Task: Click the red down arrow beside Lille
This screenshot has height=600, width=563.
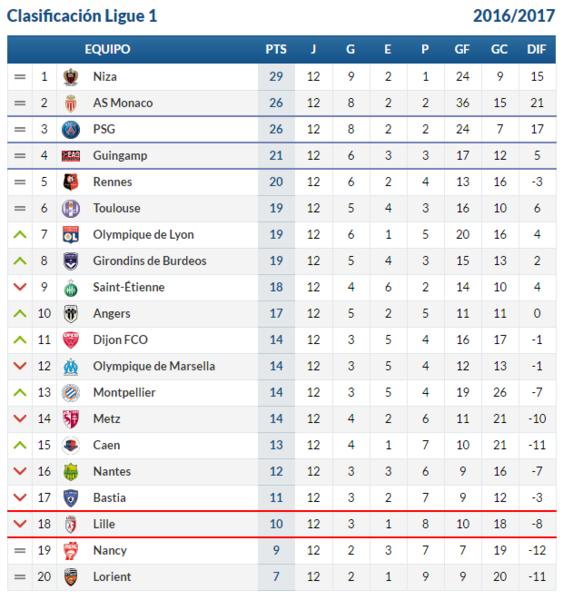Action: click(x=20, y=524)
